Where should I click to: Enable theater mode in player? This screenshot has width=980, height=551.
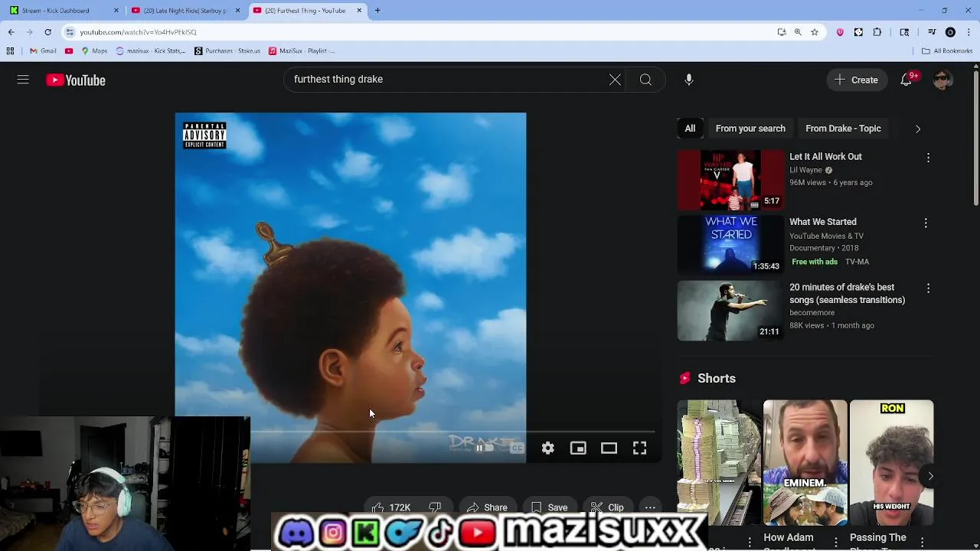[x=609, y=448]
